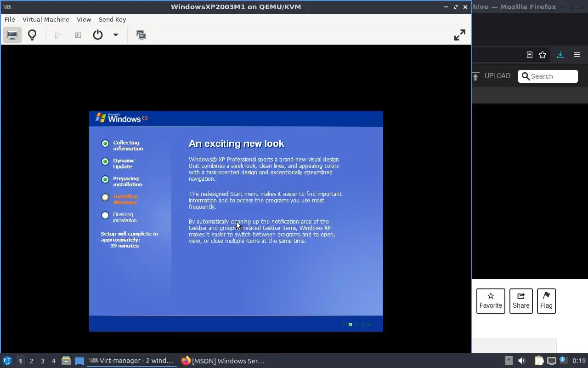Switch to workspace 1
Image resolution: width=588 pixels, height=368 pixels.
[x=20, y=361]
